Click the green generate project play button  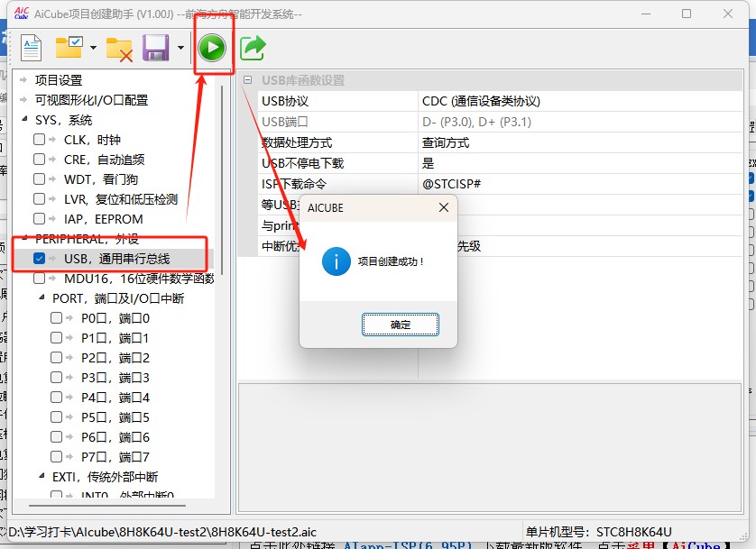212,48
